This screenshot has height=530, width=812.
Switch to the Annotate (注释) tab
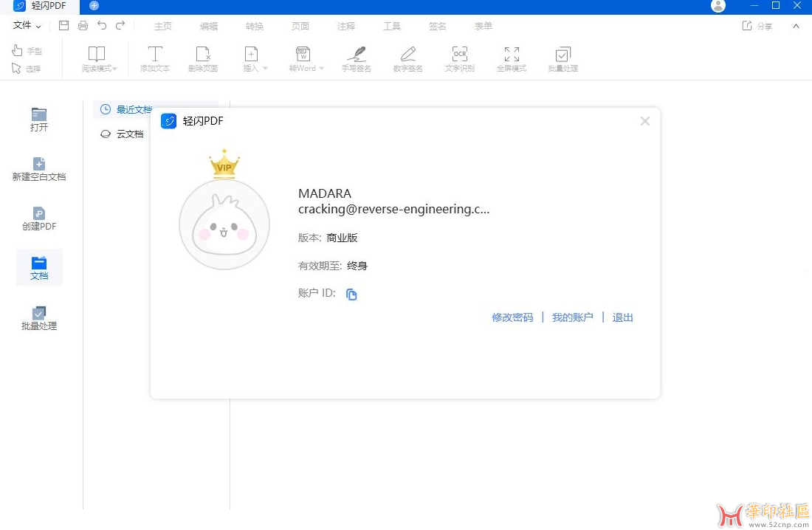click(x=346, y=26)
